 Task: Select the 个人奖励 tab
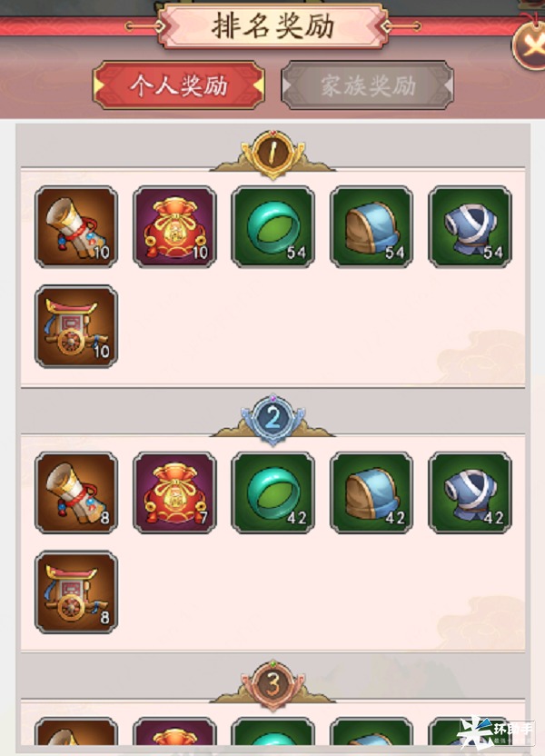[x=179, y=85]
